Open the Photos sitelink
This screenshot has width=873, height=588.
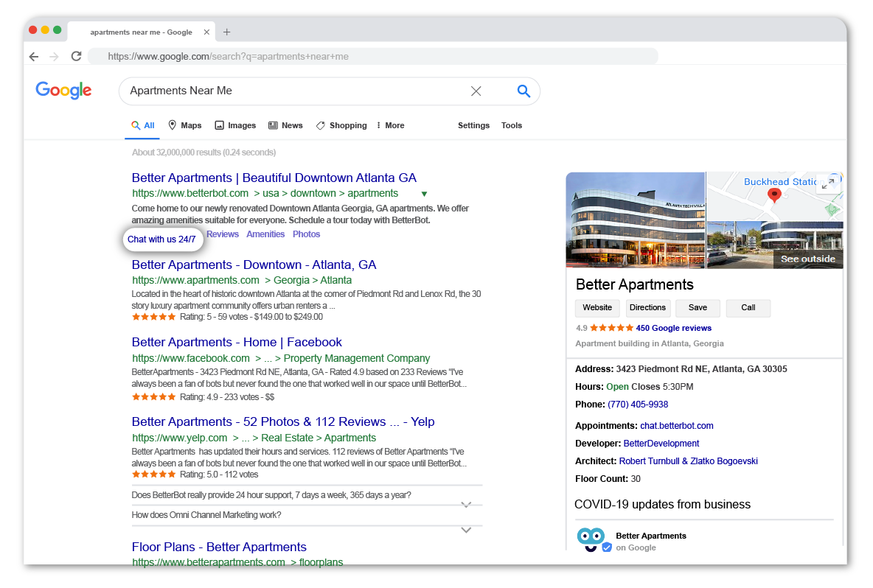[x=306, y=234]
